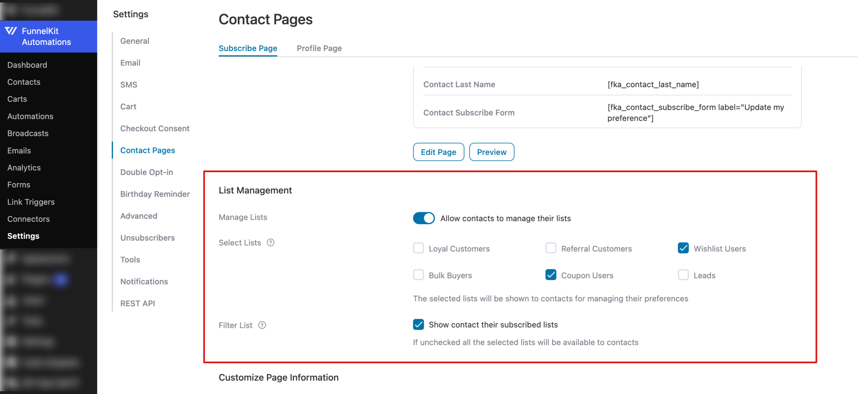Uncheck Show contact their subscribed lists
Viewport: 868px width, 394px height.
(418, 324)
